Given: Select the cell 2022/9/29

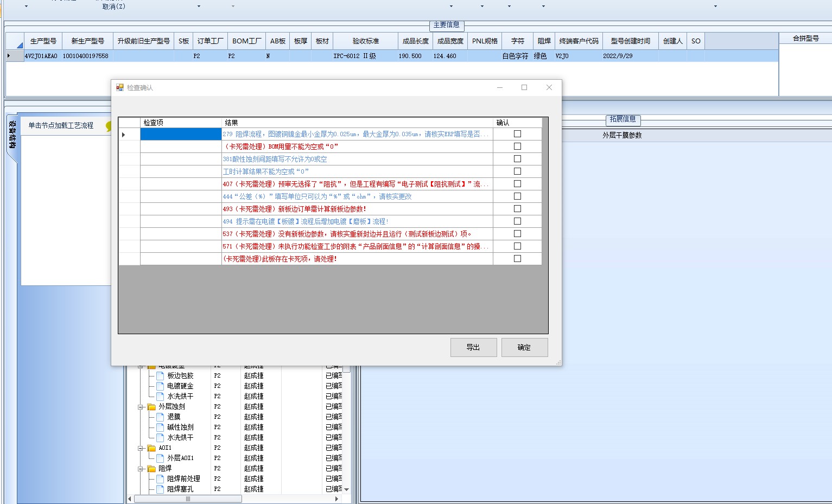Looking at the screenshot, I should [630, 56].
